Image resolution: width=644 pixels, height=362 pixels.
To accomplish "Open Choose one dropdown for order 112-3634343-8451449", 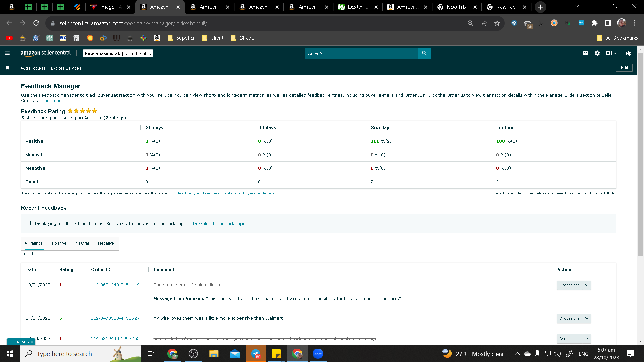I will click(x=574, y=285).
